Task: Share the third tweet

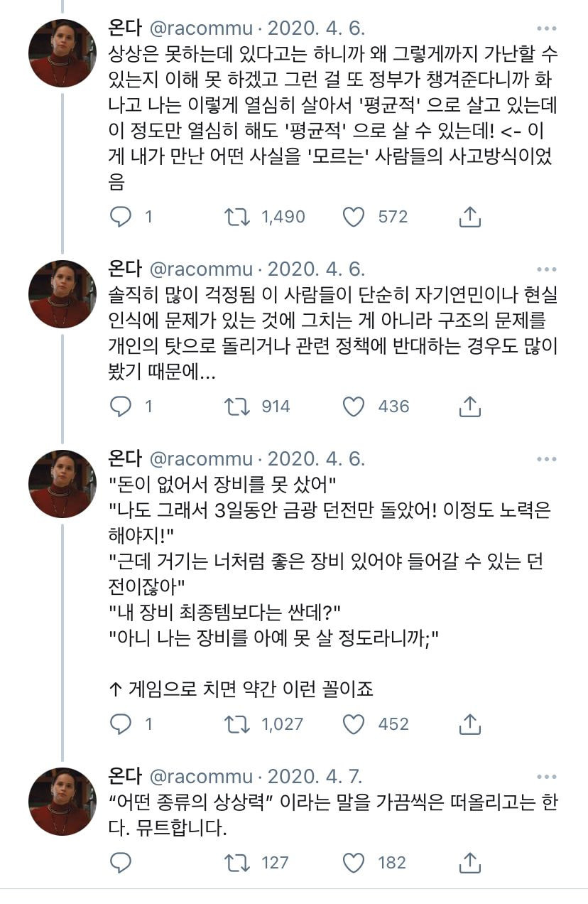Action: 469,723
